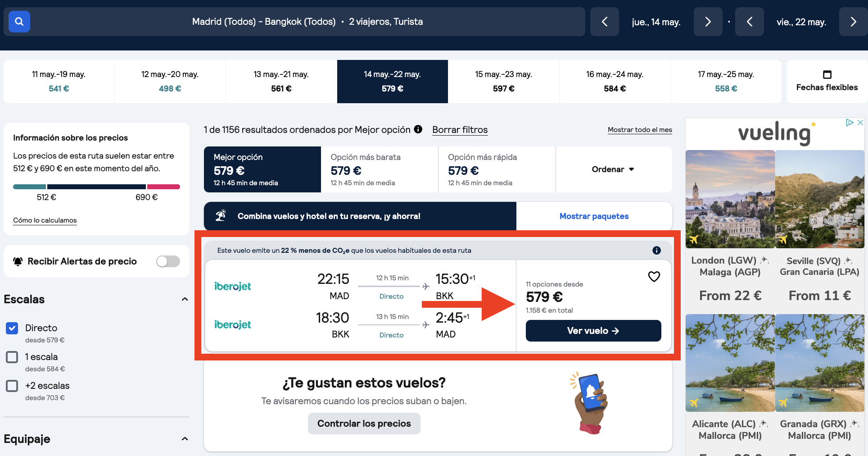Save the Iberojet flight with the heart icon

654,276
